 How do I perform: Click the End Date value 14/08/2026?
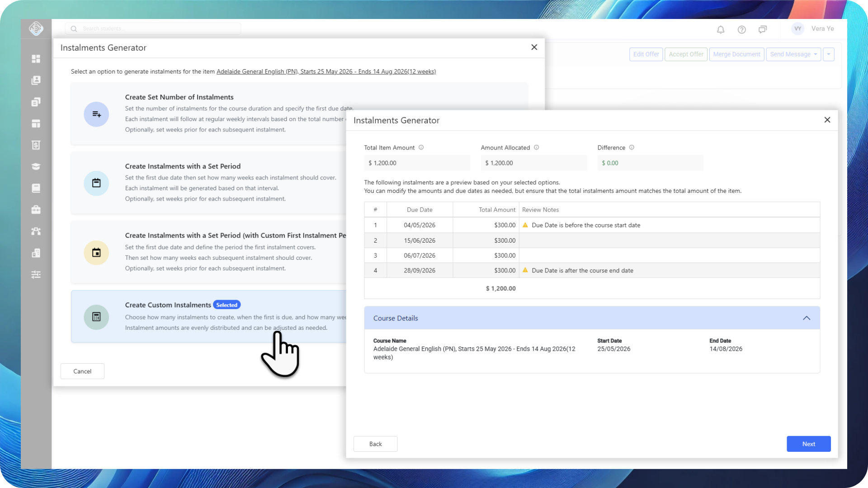[x=726, y=349]
